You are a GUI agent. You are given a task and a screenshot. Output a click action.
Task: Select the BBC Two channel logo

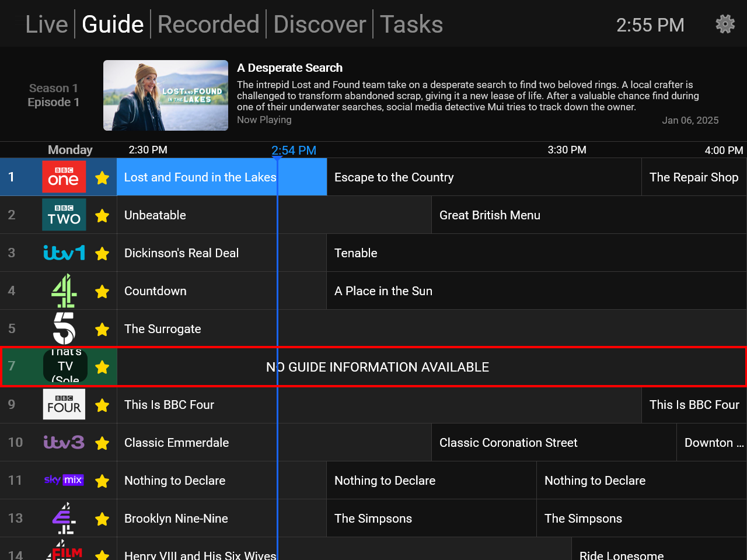click(x=64, y=215)
